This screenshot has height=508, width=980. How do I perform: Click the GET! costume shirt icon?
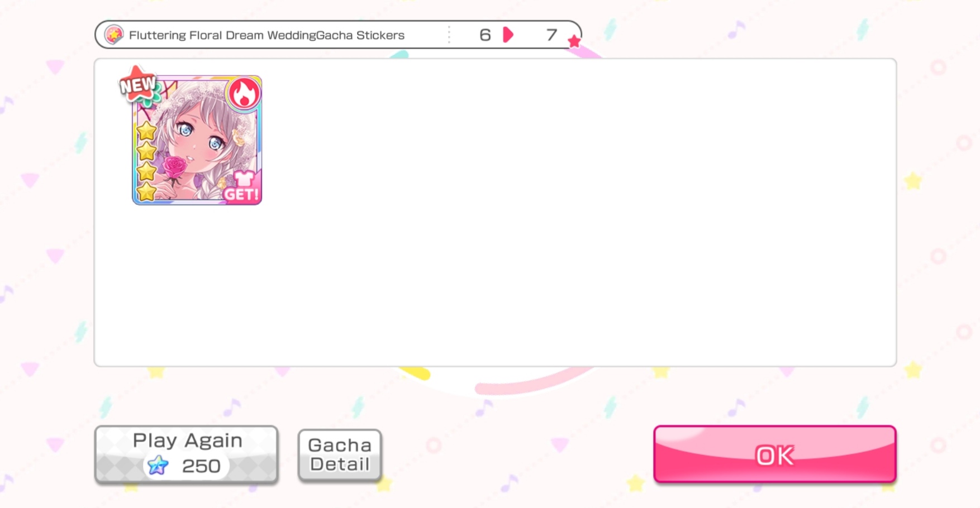(x=242, y=186)
